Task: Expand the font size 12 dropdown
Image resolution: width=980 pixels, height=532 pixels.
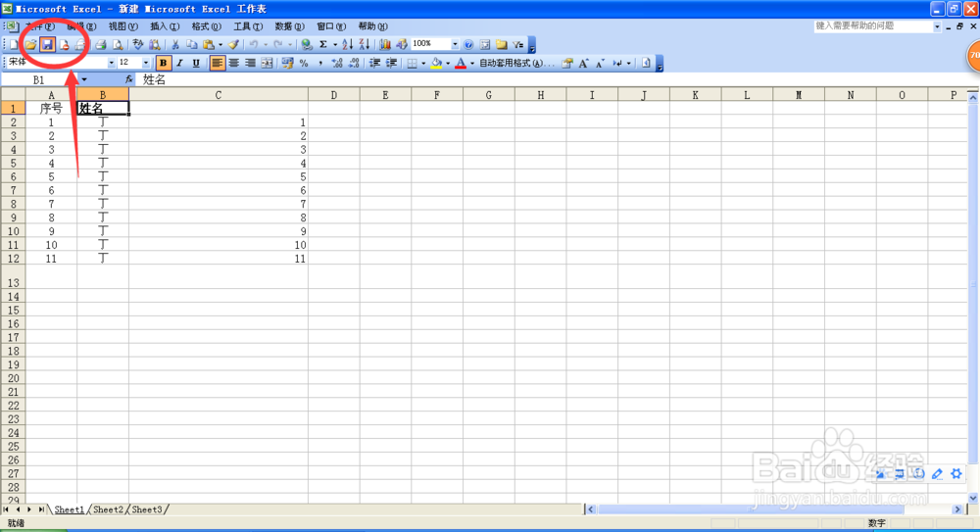Action: (146, 63)
